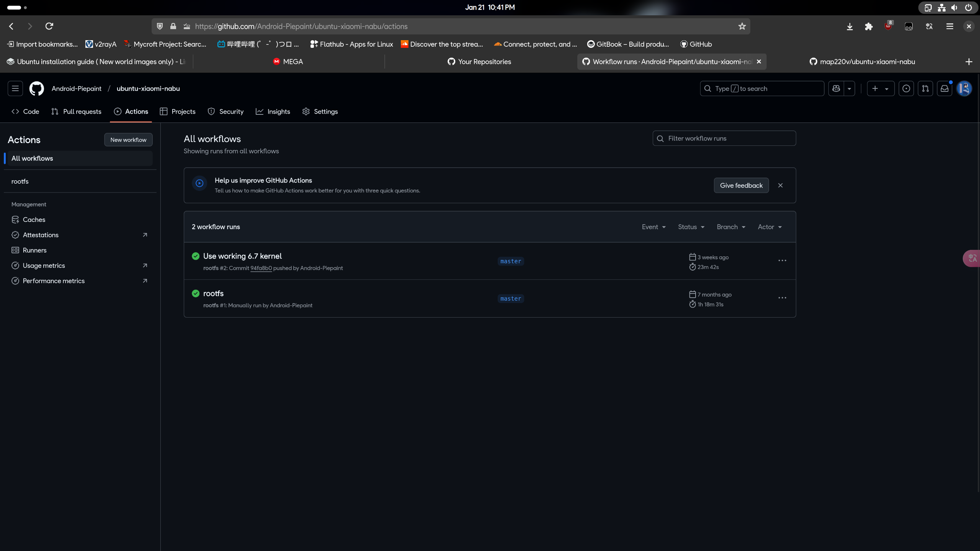Expand the Event filter dropdown
980x551 pixels.
point(653,227)
